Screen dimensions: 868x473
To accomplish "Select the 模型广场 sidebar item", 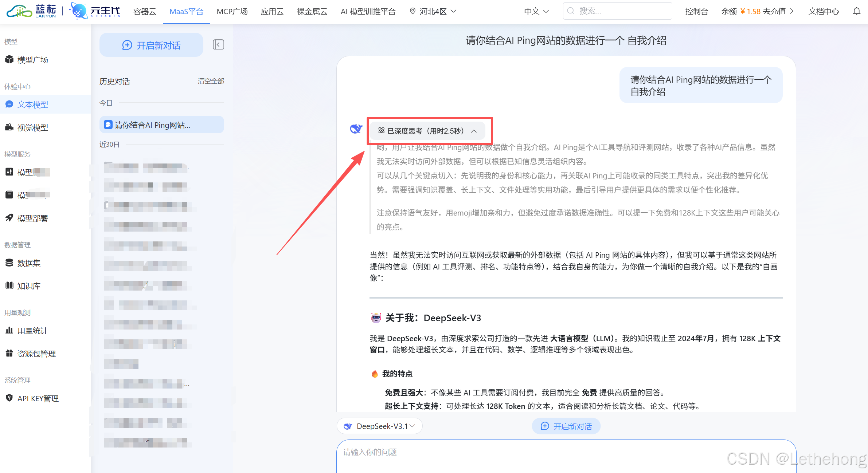I will [46, 60].
